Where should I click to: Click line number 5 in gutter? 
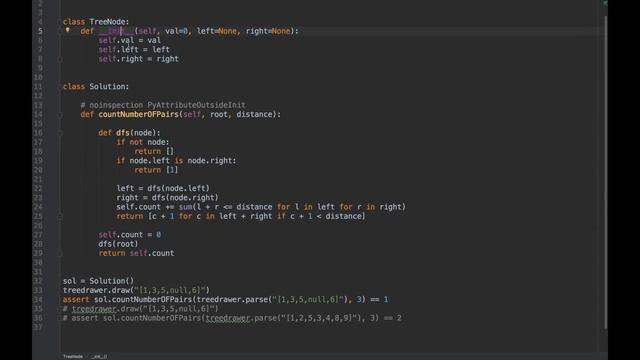40,31
